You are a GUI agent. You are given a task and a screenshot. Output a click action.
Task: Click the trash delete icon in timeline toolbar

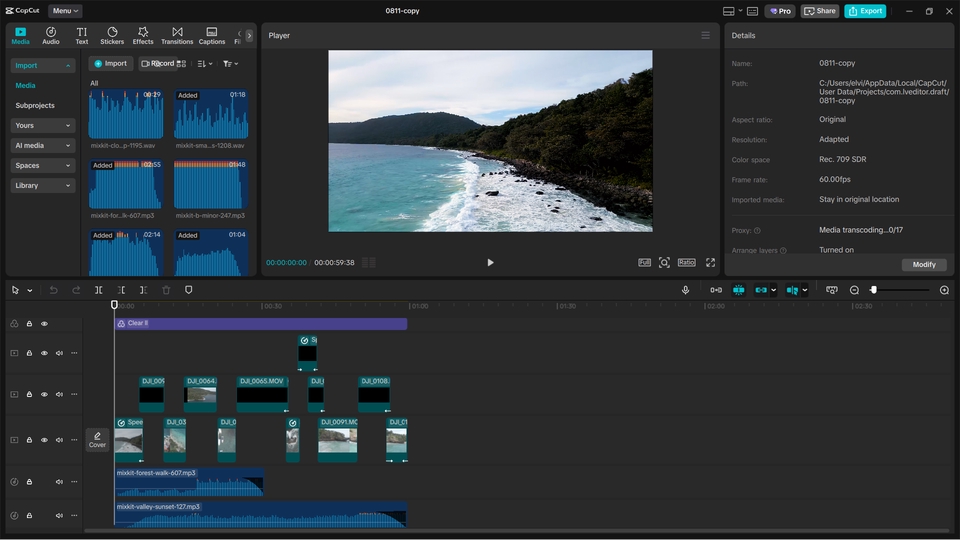[166, 290]
